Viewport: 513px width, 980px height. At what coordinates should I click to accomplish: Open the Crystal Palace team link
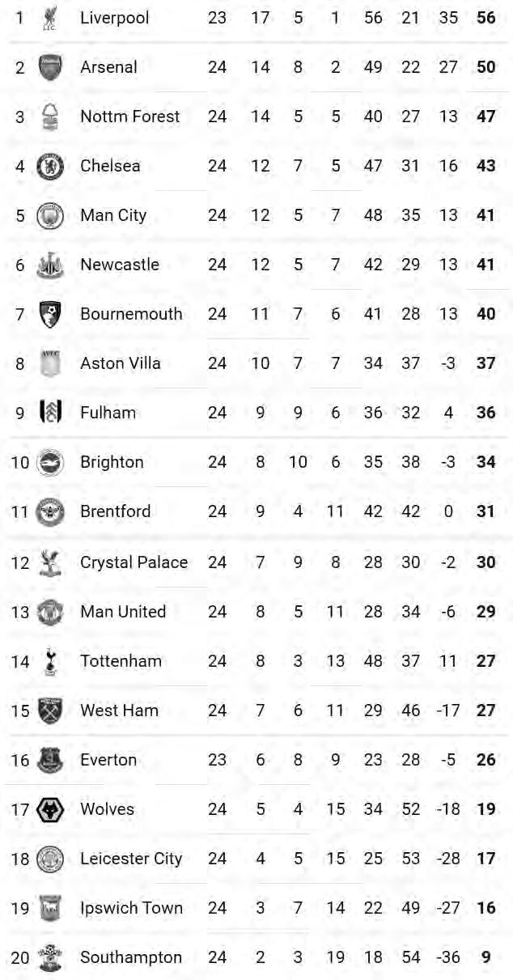[x=134, y=562]
